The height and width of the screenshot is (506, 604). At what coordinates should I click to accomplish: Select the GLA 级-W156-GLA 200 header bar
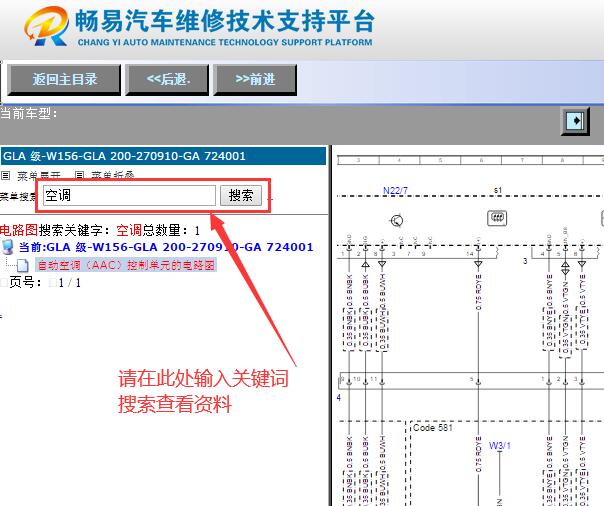coord(163,156)
